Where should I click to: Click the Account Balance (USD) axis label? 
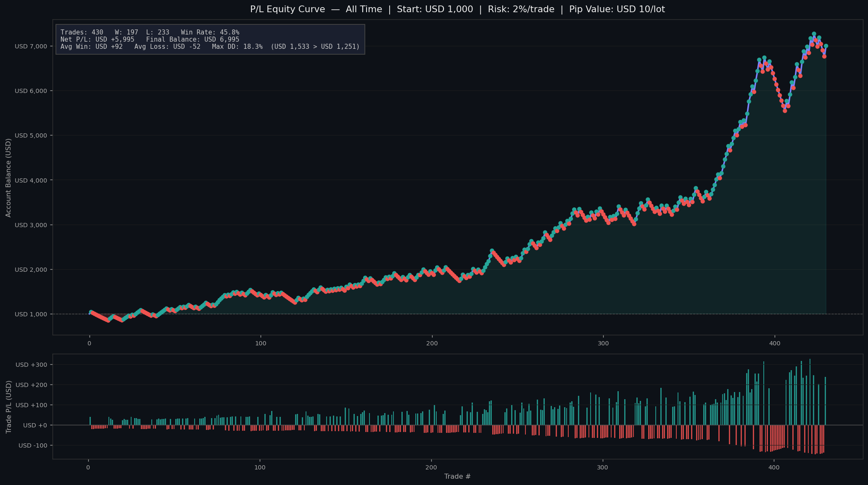8,178
